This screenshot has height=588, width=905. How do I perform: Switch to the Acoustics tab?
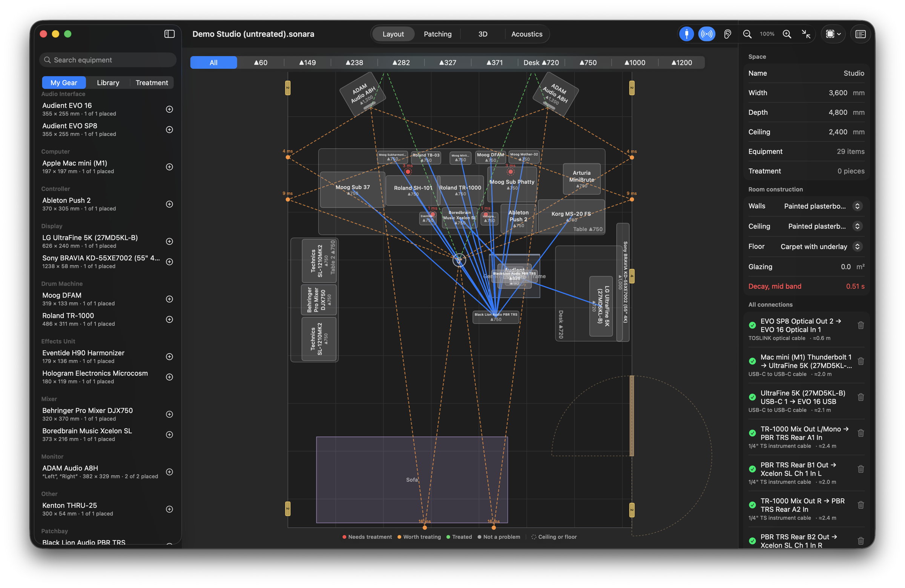pos(527,34)
